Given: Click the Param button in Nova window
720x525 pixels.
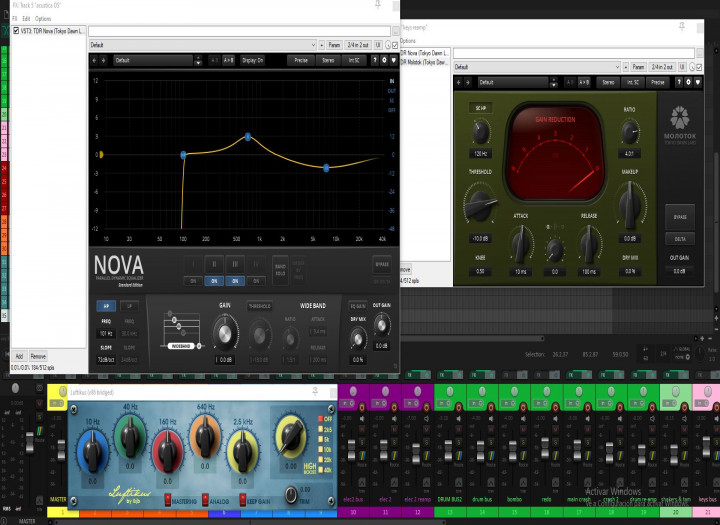Looking at the screenshot, I should tap(334, 45).
